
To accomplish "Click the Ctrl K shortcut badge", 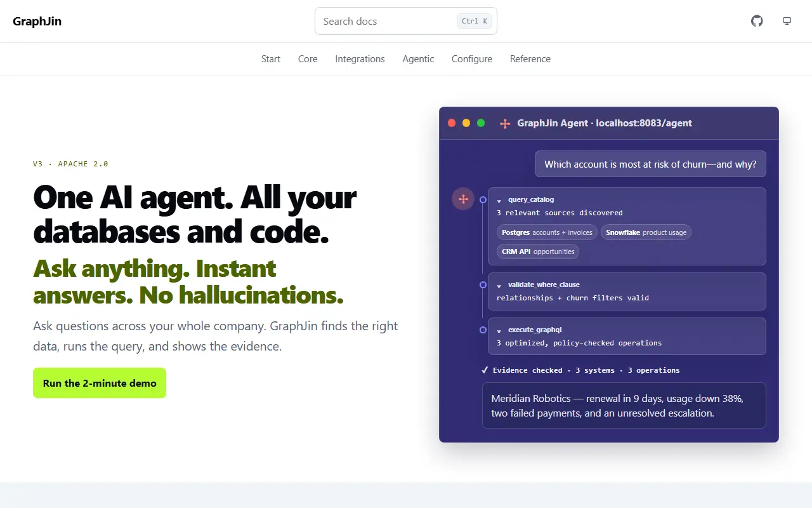I will tap(475, 21).
